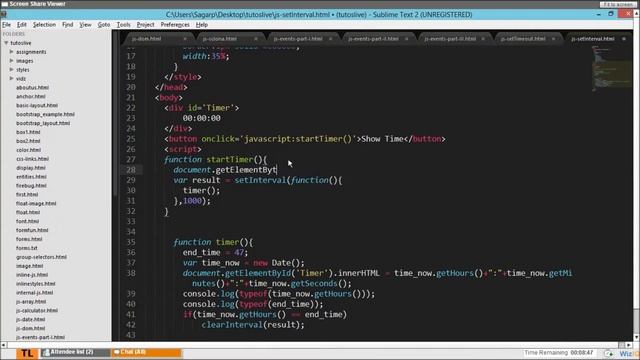This screenshot has width=640, height=360.
Task: Open js-date.html in the sidebar
Action: pyautogui.click(x=31, y=319)
